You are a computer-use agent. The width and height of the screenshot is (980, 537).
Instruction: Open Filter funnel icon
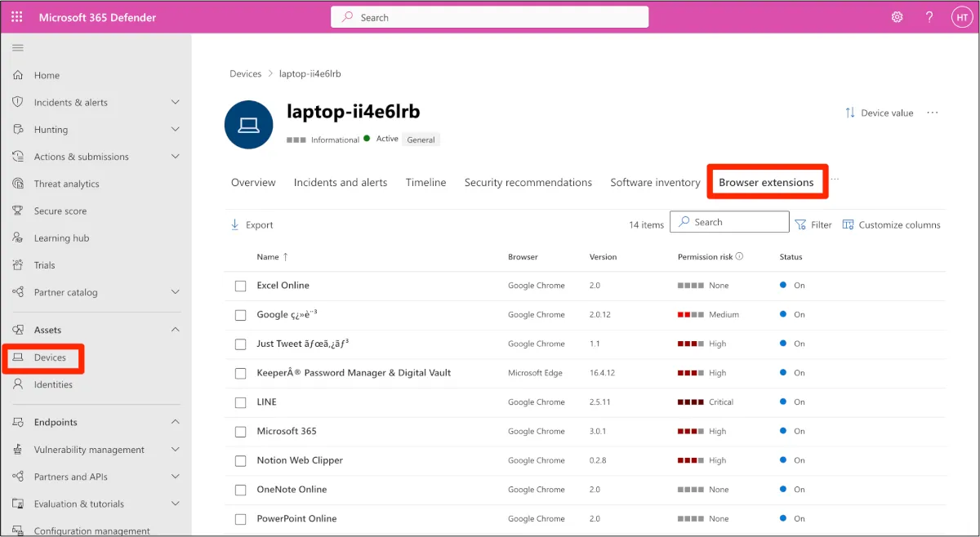pos(800,224)
